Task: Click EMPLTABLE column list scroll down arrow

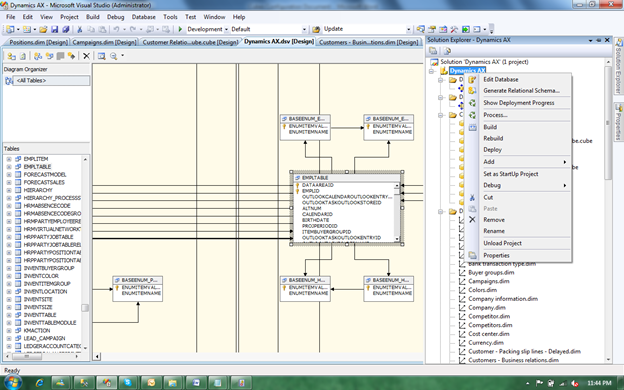Action: pyautogui.click(x=397, y=239)
